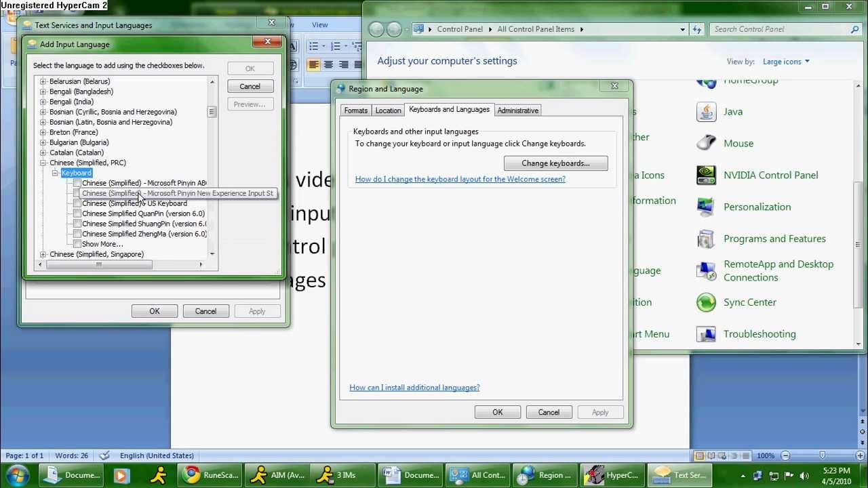Check Microsoft Pinyin ABC input checkbox
Screen dimensions: 868x488
[x=77, y=183]
